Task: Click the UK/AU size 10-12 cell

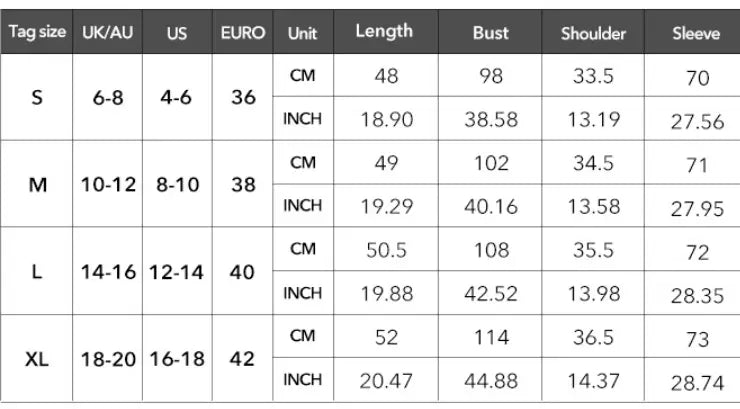Action: (x=107, y=185)
